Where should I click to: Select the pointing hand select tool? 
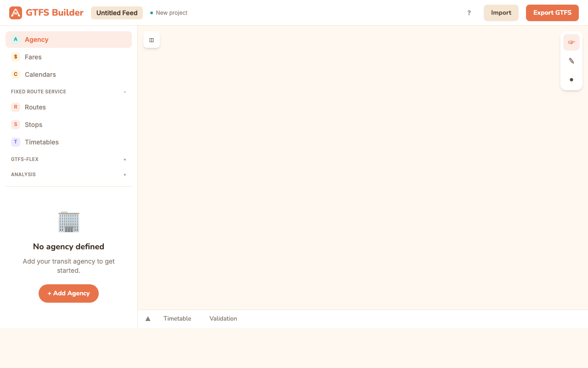571,42
